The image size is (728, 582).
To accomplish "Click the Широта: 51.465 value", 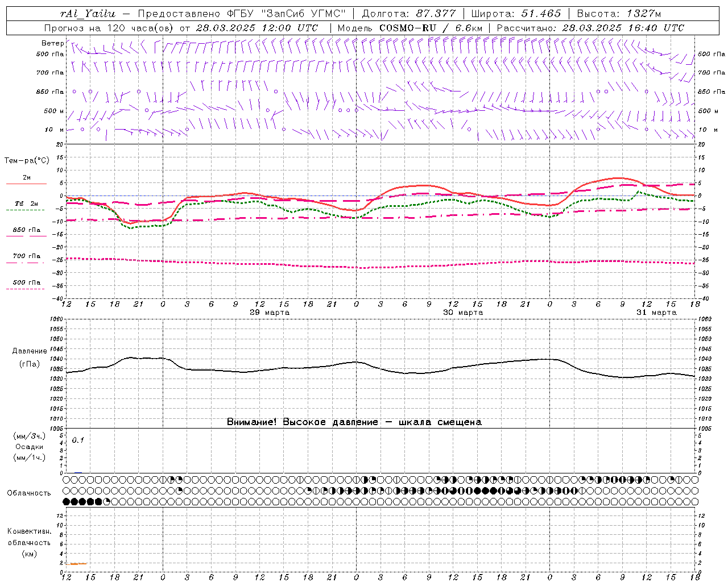I will (516, 14).
